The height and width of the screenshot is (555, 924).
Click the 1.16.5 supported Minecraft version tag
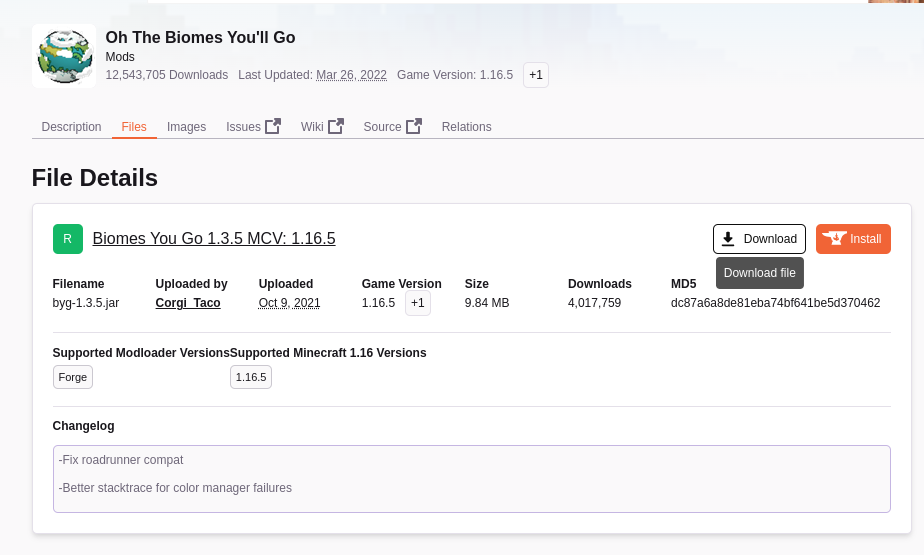251,377
